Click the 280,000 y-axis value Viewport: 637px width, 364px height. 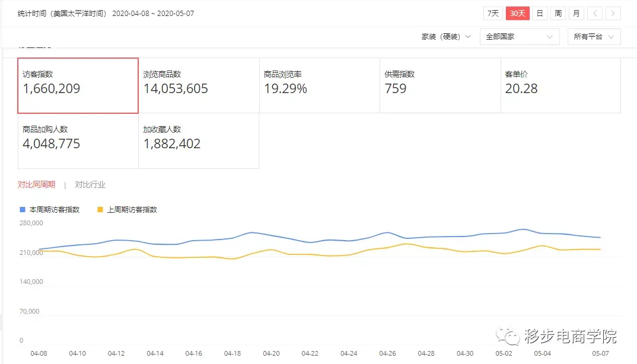[x=31, y=223]
